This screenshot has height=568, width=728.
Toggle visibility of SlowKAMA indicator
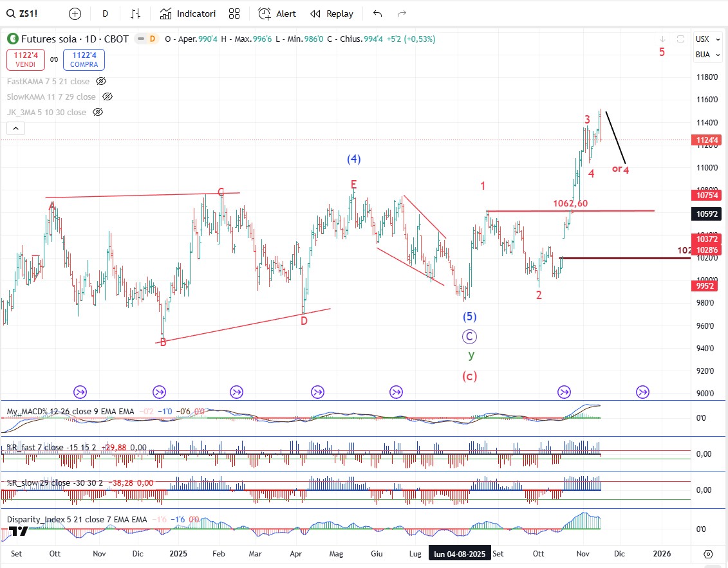pyautogui.click(x=107, y=96)
